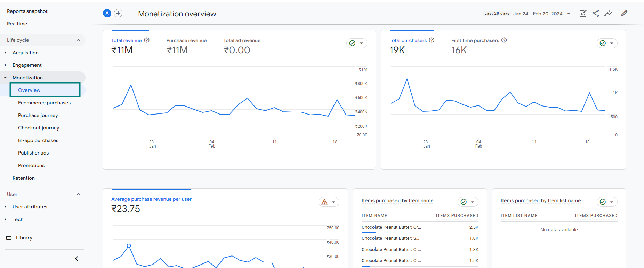Select Checkout journey in sidebar
The image size is (644, 268).
(x=39, y=128)
